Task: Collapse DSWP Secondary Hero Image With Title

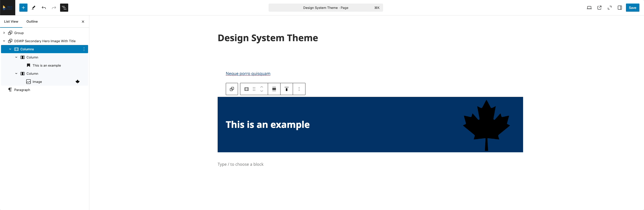Action: click(4, 41)
